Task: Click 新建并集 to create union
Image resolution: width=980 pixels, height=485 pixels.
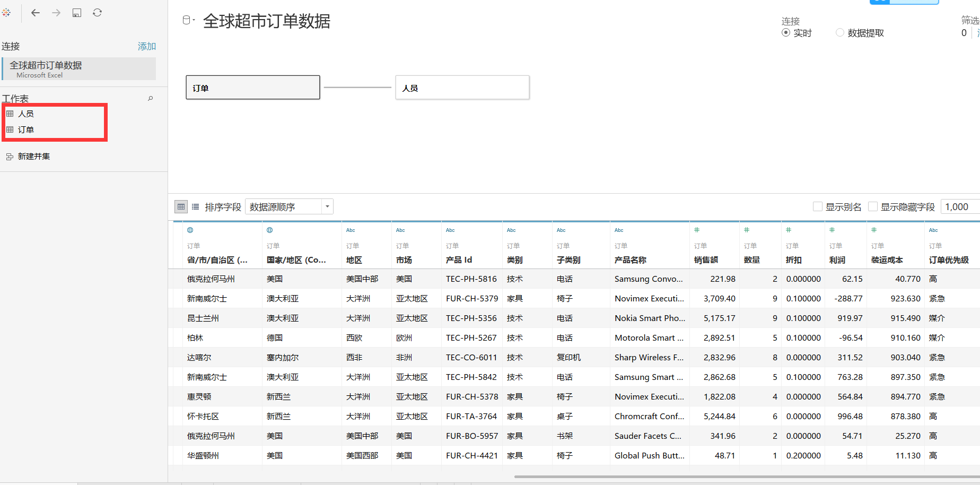Action: coord(34,157)
